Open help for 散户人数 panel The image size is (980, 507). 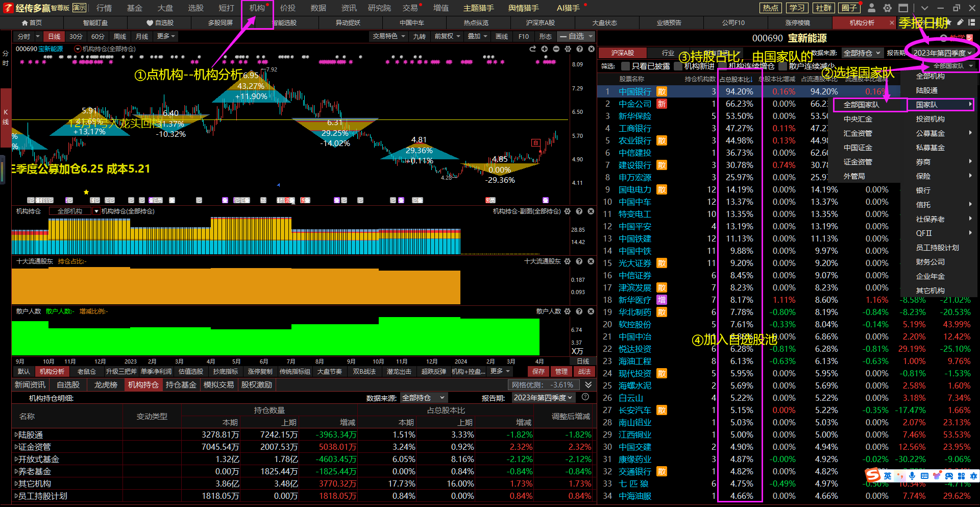point(579,311)
